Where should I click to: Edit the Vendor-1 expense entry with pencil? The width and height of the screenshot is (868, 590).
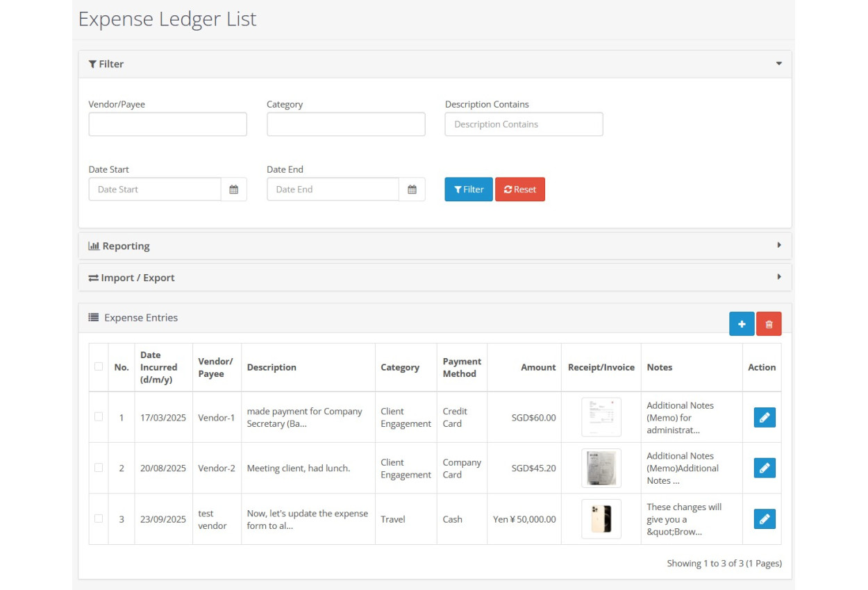(x=764, y=417)
